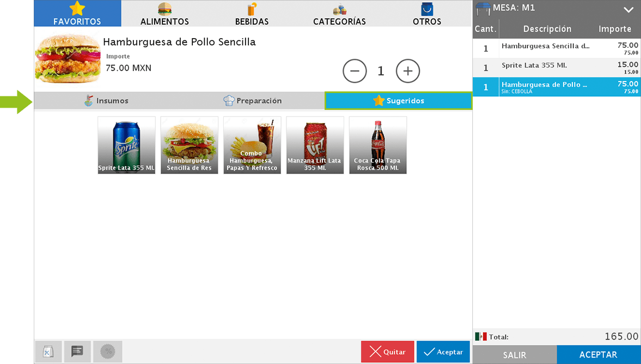Switch to the Bebidas category
This screenshot has height=364, width=641.
click(x=252, y=14)
